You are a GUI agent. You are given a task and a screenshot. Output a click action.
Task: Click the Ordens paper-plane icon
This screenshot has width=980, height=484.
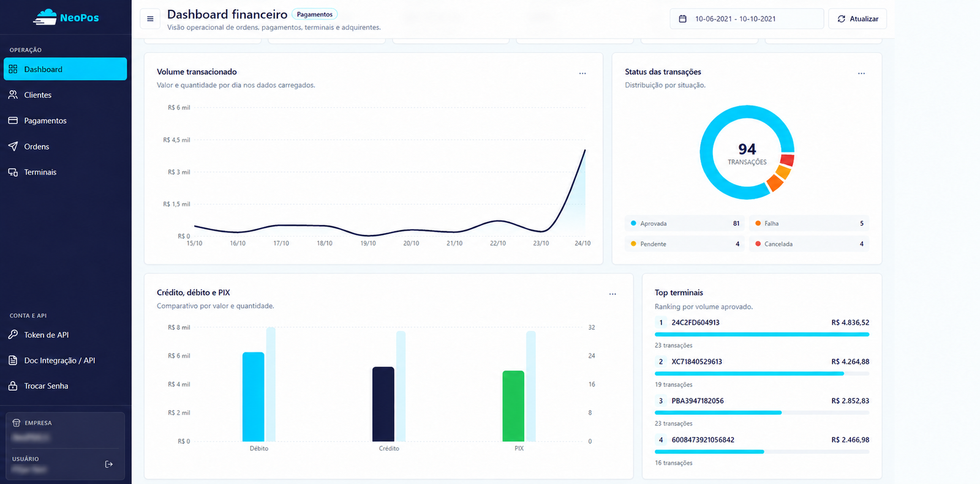point(13,146)
